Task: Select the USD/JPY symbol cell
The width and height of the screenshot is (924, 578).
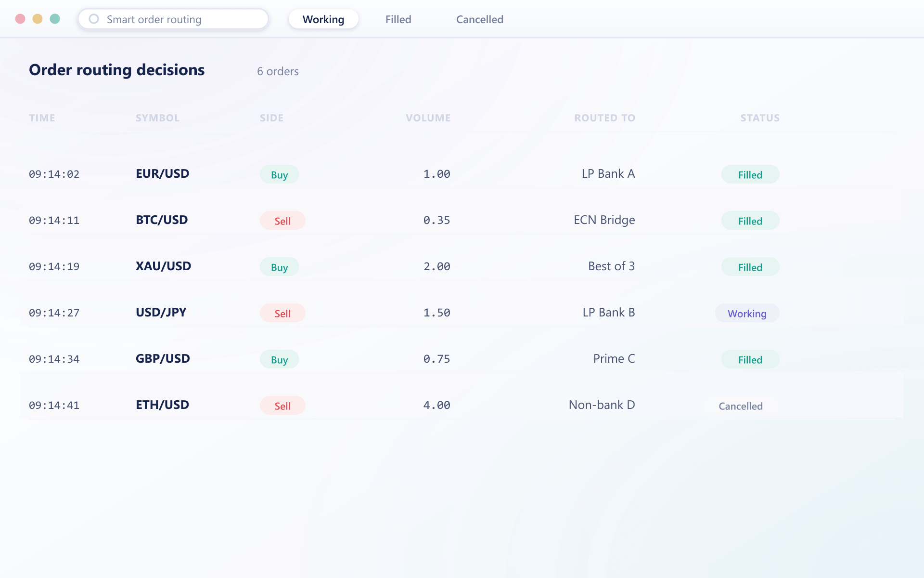Action: [x=161, y=313]
